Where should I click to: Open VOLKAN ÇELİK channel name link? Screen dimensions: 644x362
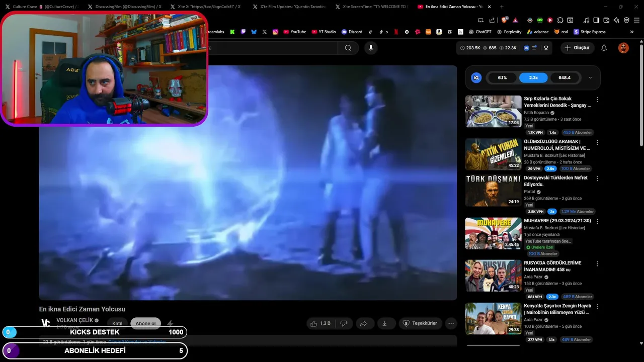click(74, 320)
